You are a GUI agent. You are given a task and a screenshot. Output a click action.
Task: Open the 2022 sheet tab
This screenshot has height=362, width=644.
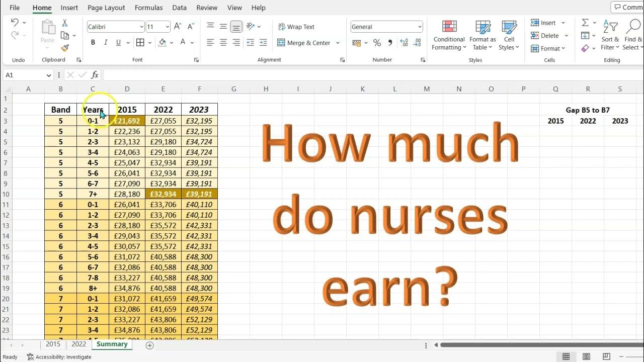click(78, 344)
